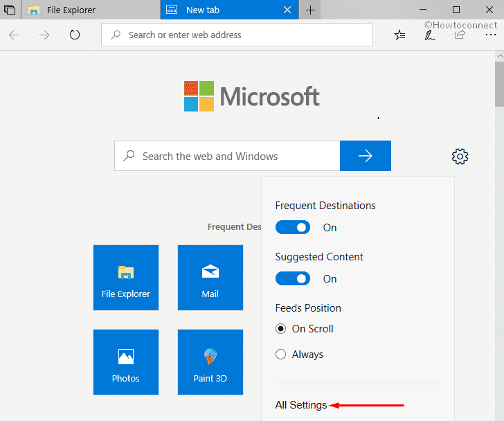The image size is (504, 421).
Task: Go forward with the forward arrow
Action: point(44,35)
